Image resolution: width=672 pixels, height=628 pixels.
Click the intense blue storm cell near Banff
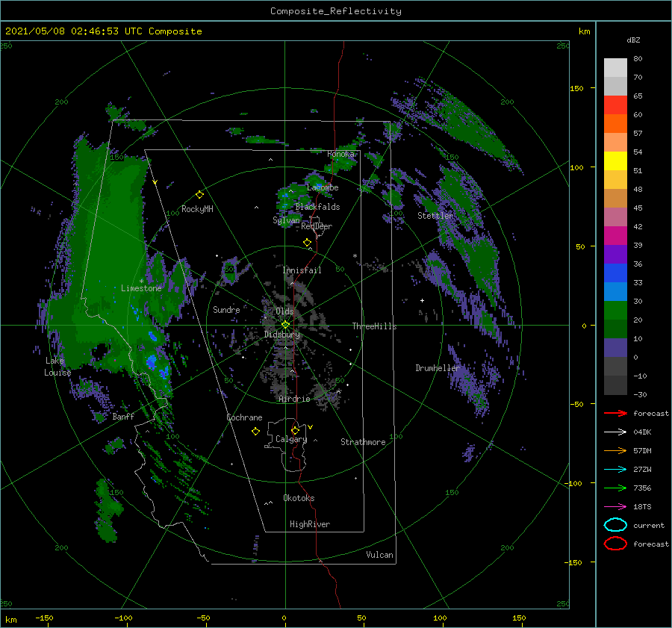coord(151,362)
